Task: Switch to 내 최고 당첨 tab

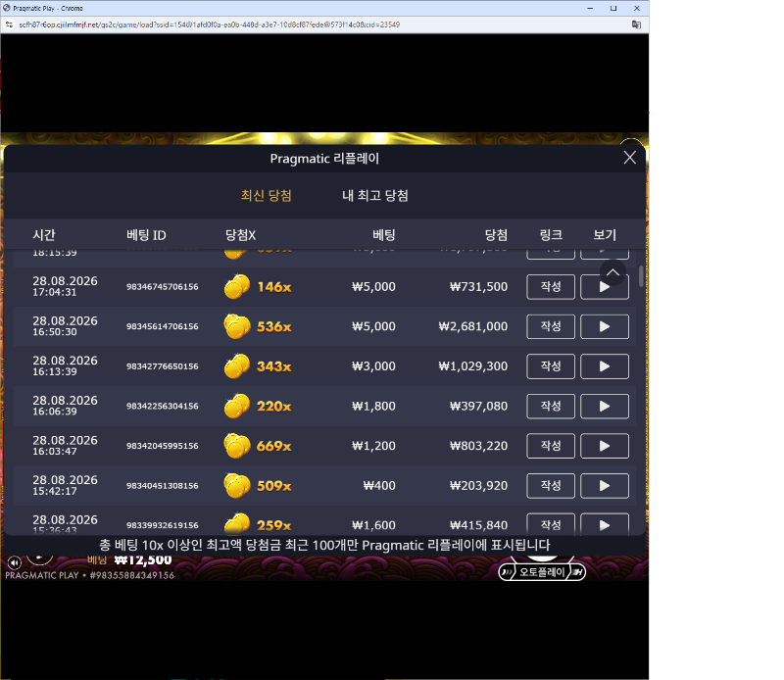Action: pos(375,196)
